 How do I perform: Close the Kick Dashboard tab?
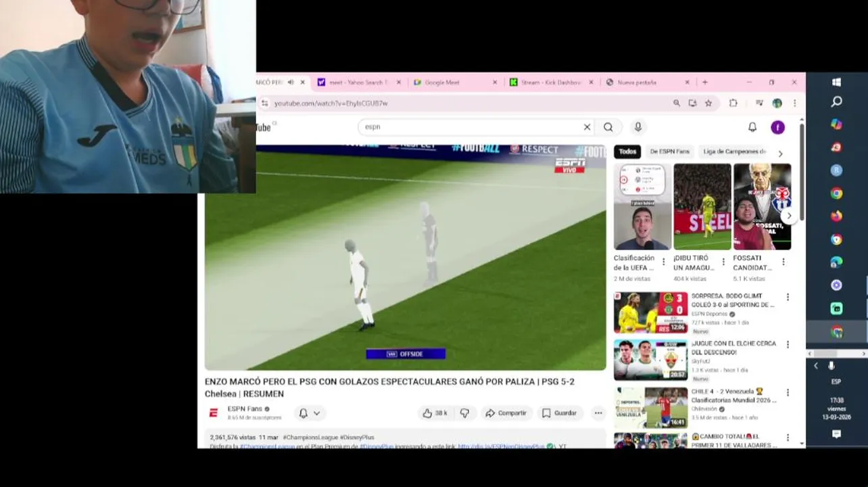pyautogui.click(x=591, y=83)
